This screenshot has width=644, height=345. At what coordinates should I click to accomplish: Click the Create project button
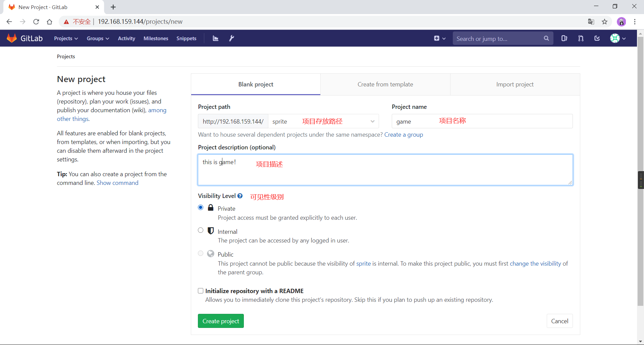pos(221,321)
